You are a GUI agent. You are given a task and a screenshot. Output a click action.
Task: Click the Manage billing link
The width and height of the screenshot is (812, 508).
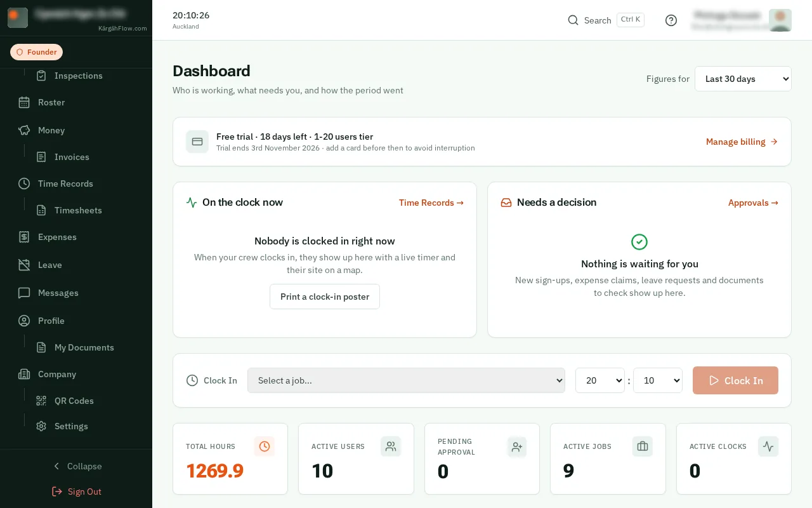[x=742, y=142]
